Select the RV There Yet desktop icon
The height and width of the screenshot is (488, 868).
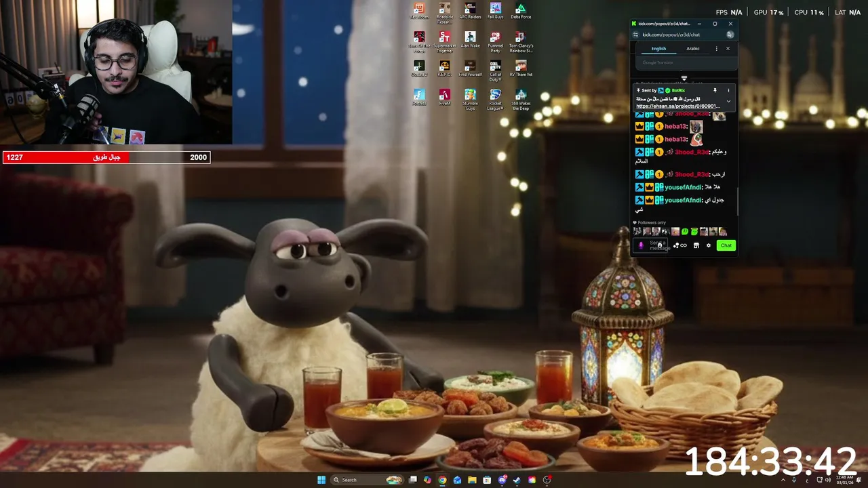click(x=521, y=68)
